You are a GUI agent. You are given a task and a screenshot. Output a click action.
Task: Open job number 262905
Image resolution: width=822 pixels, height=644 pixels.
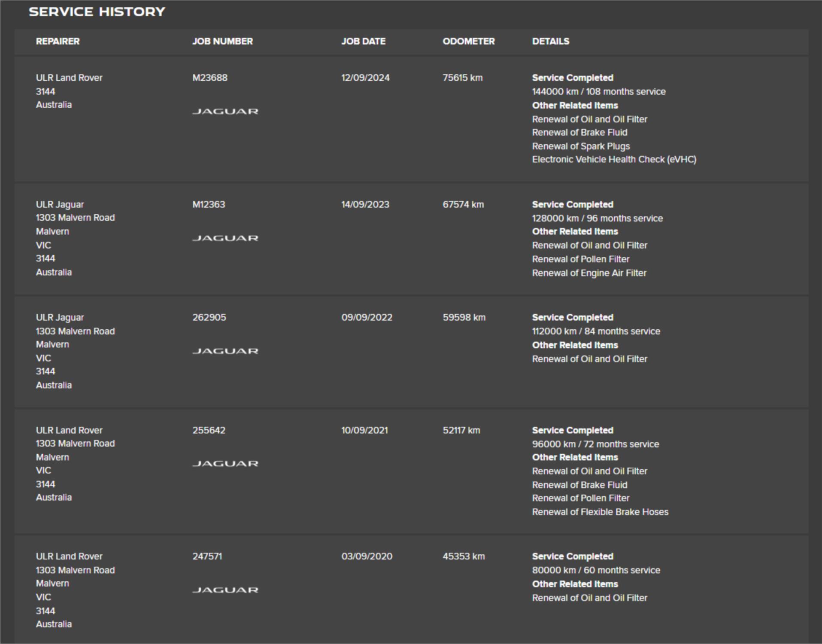(209, 317)
